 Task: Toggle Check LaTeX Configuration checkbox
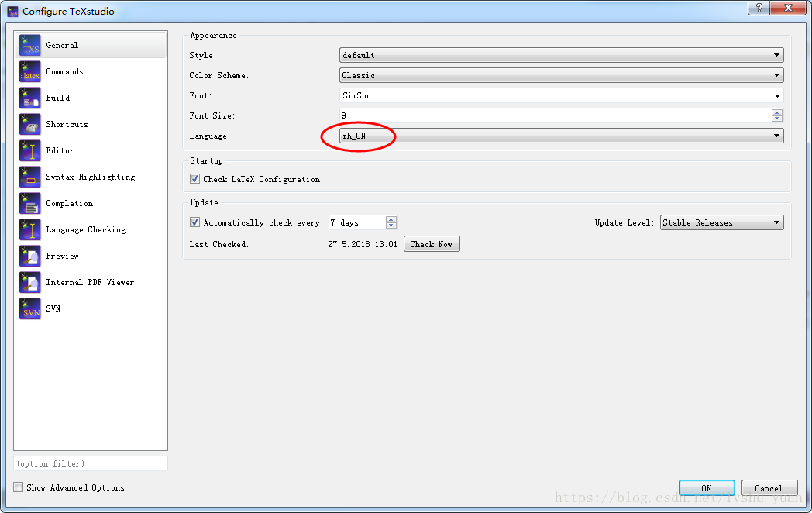pos(194,179)
